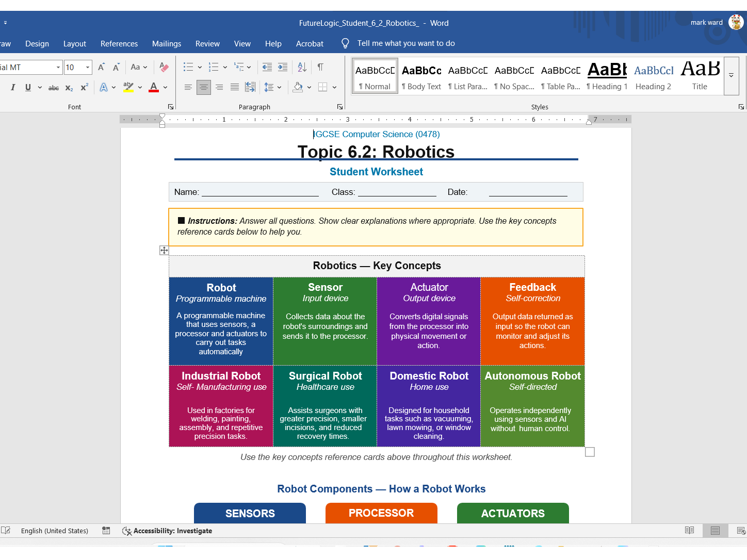Apply Italic formatting
This screenshot has width=747, height=560.
[x=13, y=87]
